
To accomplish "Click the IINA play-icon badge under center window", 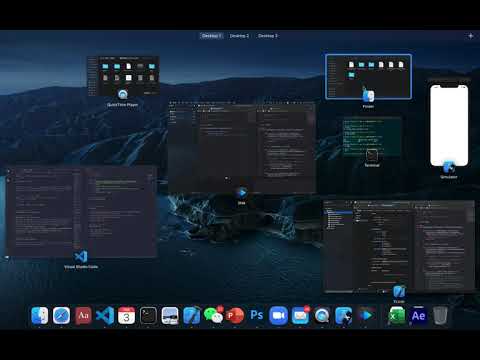I will pyautogui.click(x=242, y=193).
